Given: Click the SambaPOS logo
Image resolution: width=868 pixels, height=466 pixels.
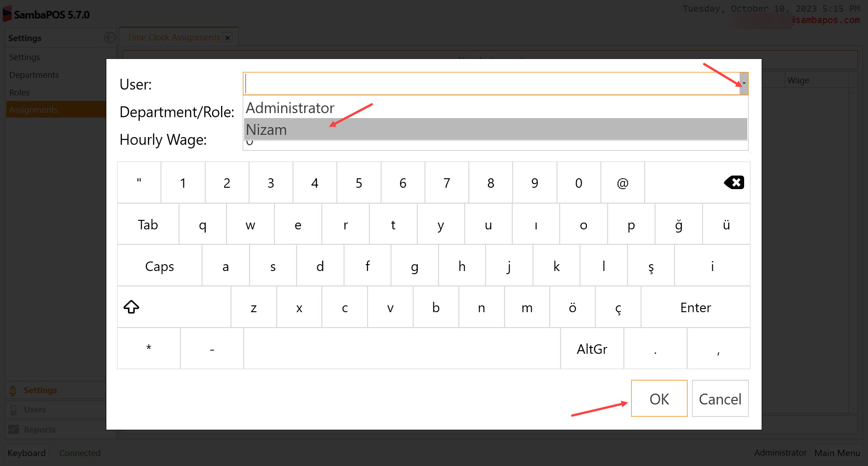Looking at the screenshot, I should pyautogui.click(x=7, y=14).
